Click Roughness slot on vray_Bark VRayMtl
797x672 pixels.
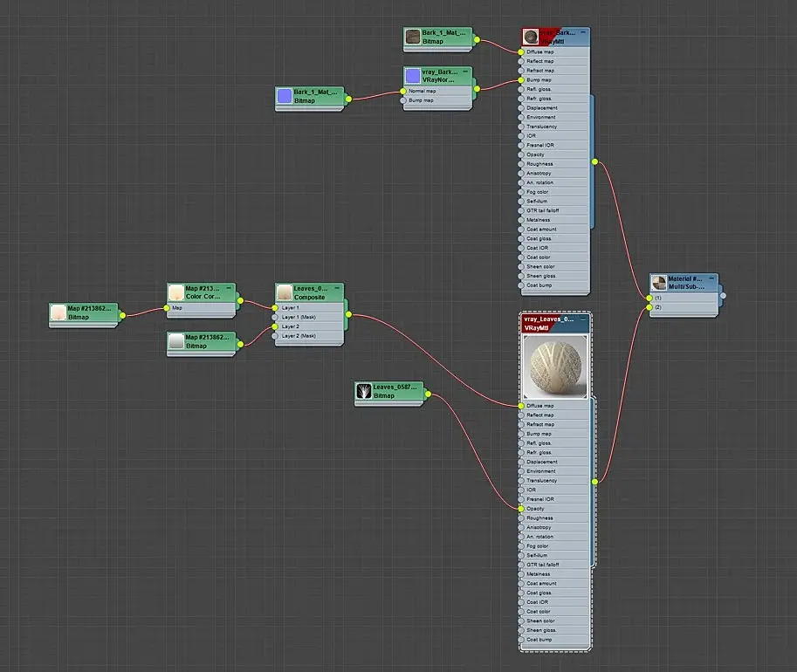pyautogui.click(x=555, y=164)
